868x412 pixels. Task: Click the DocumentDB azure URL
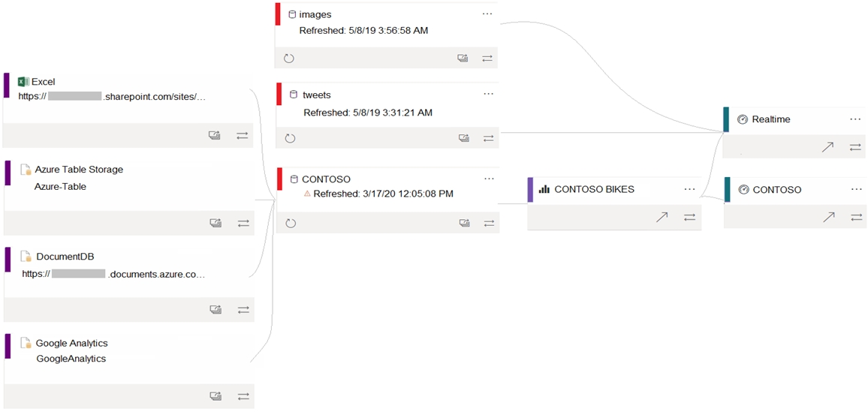[113, 274]
